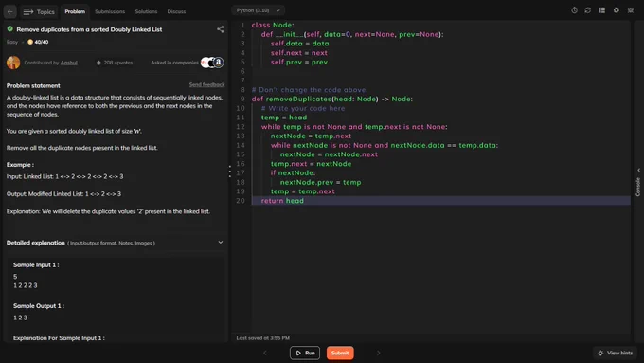Viewport: 644px width, 363px height.
Task: Click comment "Don't change the code above."
Action: 310,90
